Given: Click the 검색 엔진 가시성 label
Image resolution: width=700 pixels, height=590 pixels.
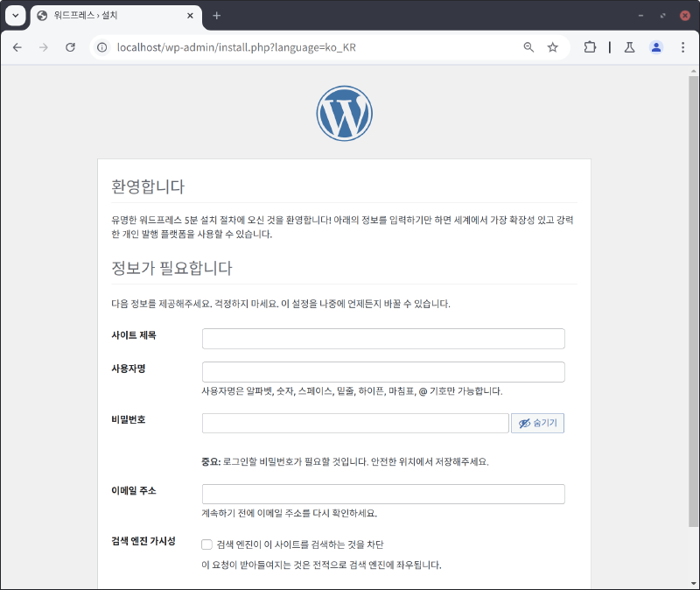Looking at the screenshot, I should [143, 541].
